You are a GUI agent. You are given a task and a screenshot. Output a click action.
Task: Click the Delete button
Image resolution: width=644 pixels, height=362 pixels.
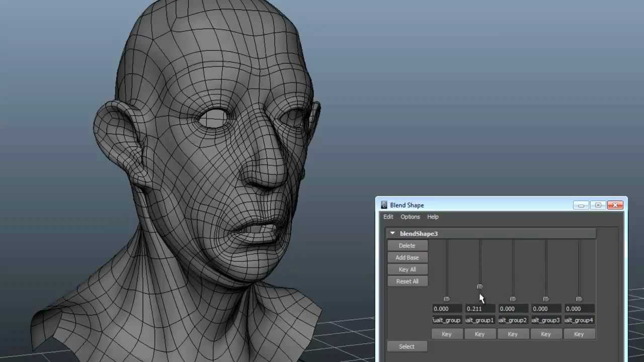point(407,245)
